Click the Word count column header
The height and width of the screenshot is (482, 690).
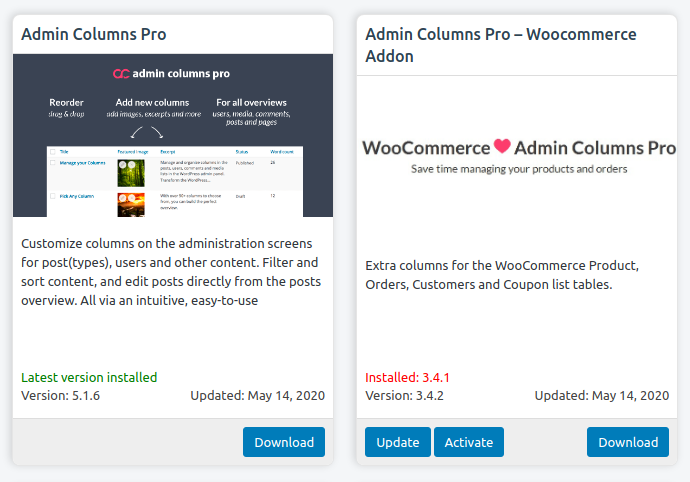pos(281,151)
